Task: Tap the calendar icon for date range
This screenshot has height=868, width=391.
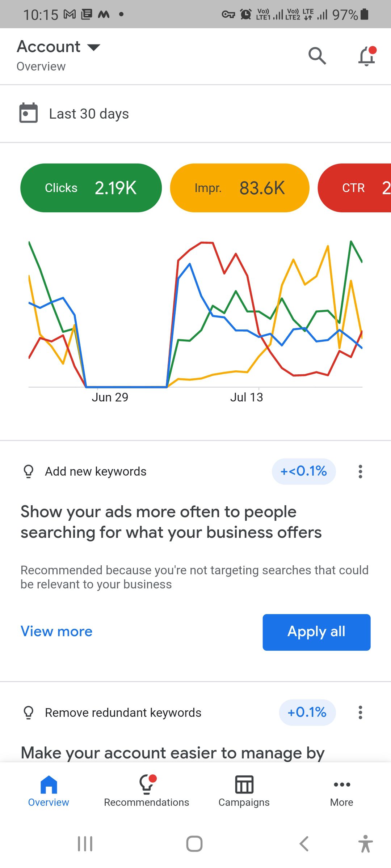Action: [x=28, y=113]
